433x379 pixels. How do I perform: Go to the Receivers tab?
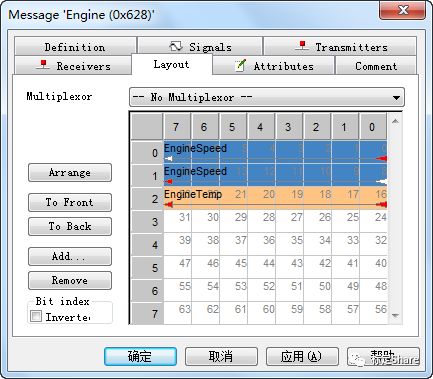pyautogui.click(x=73, y=66)
